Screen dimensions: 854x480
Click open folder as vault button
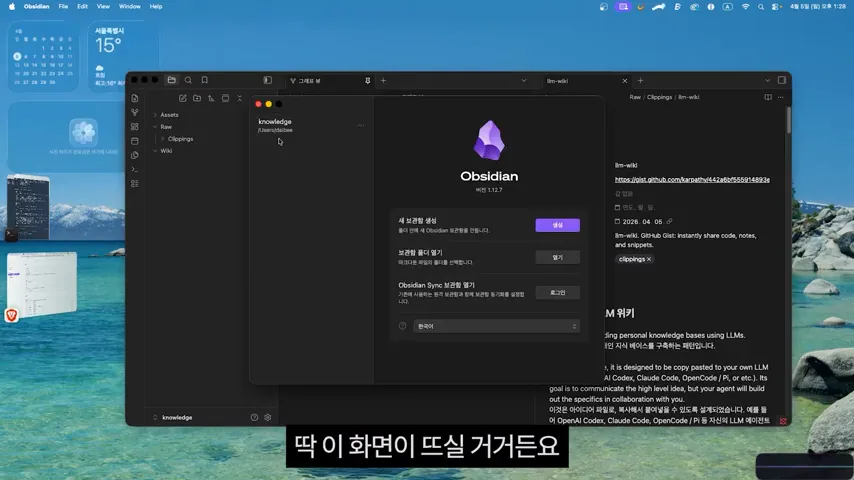558,257
